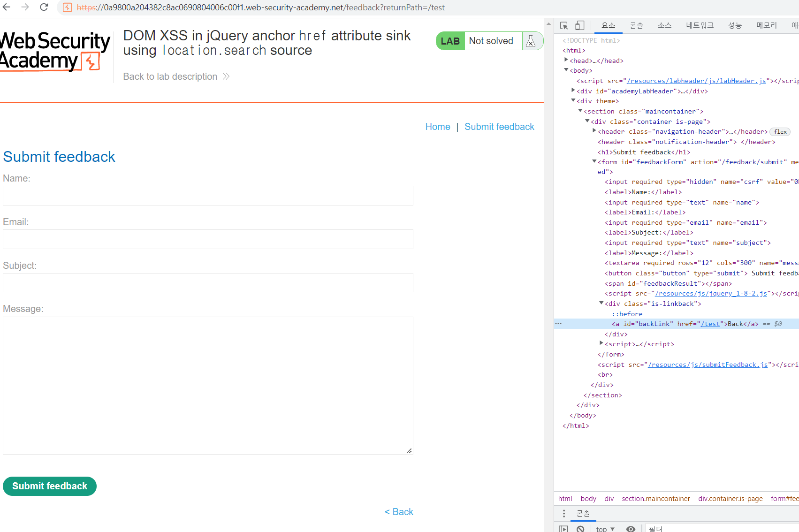This screenshot has height=532, width=799.
Task: Open the top context dropdown in console
Action: (605, 529)
